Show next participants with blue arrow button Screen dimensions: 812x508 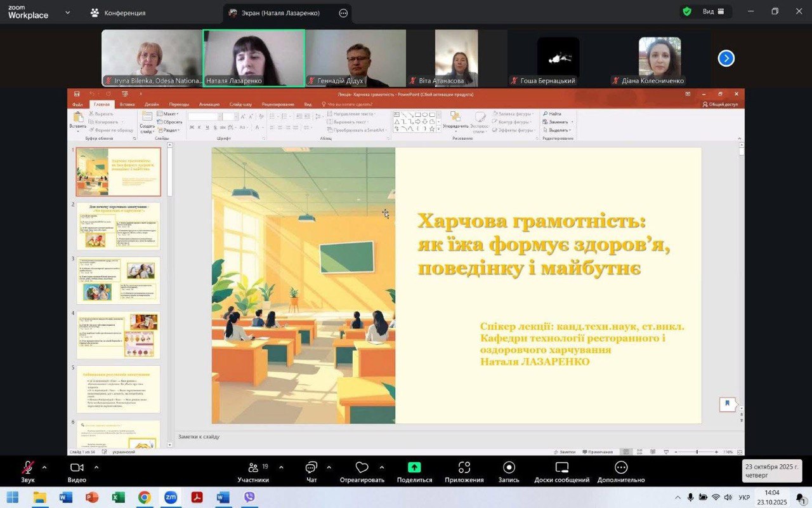click(726, 58)
